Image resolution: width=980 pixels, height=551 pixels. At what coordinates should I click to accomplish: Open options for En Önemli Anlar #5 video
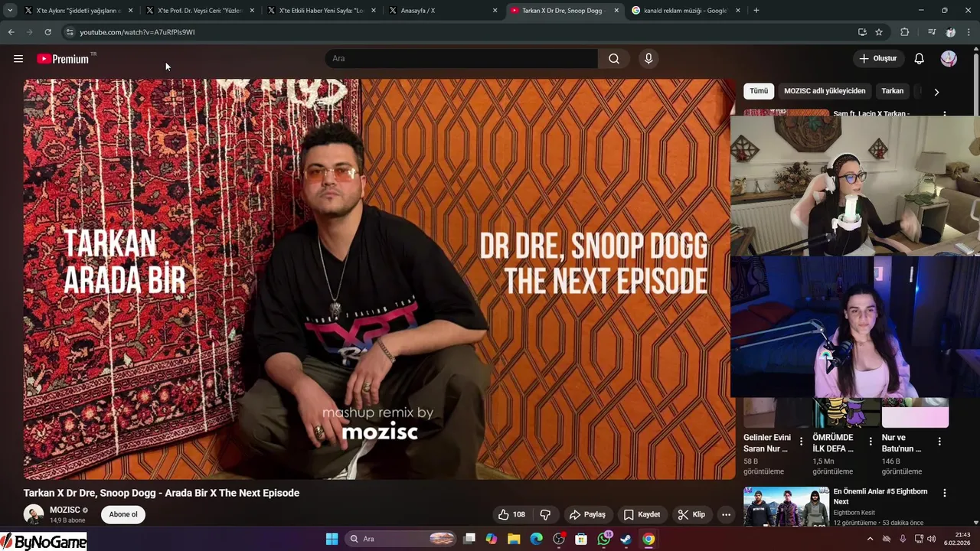pos(944,494)
